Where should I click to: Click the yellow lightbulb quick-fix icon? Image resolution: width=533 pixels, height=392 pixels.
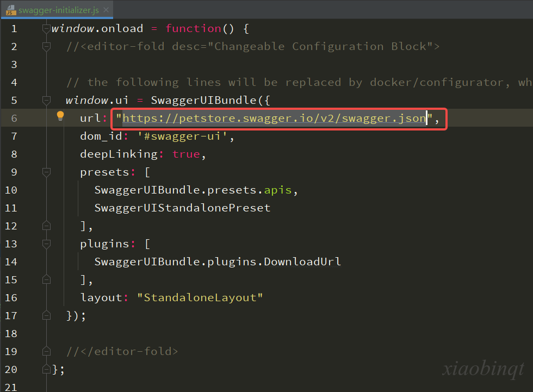pos(60,116)
